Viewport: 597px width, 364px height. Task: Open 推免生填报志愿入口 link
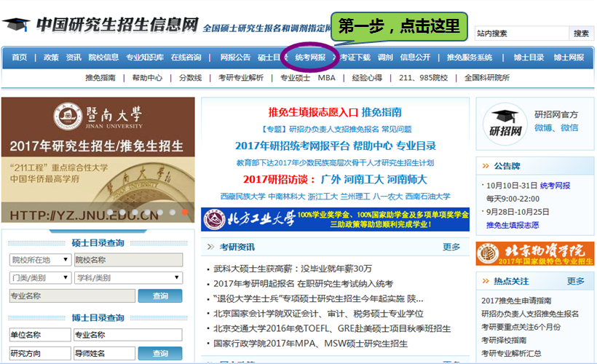pos(313,112)
